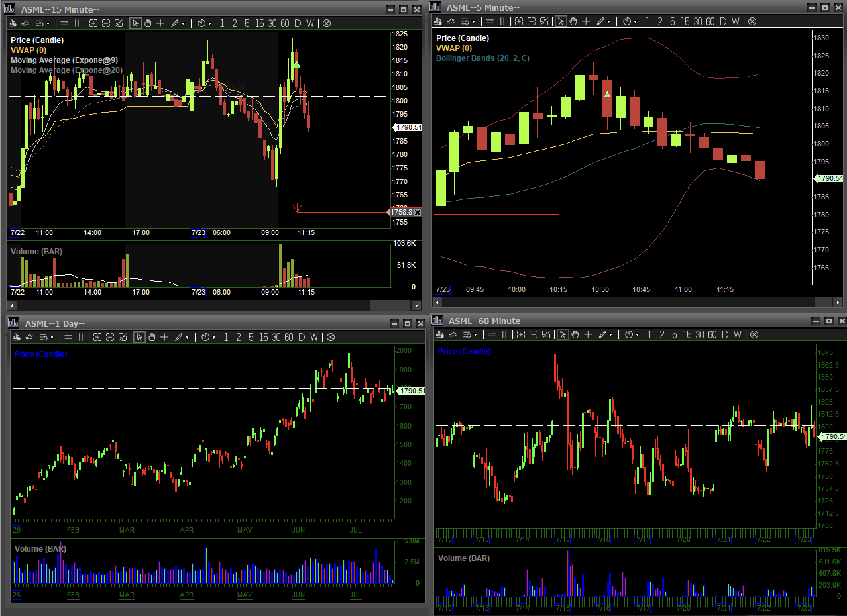
Task: Open the clock dropdown in 15 Minute toolbar
Action: pos(204,24)
